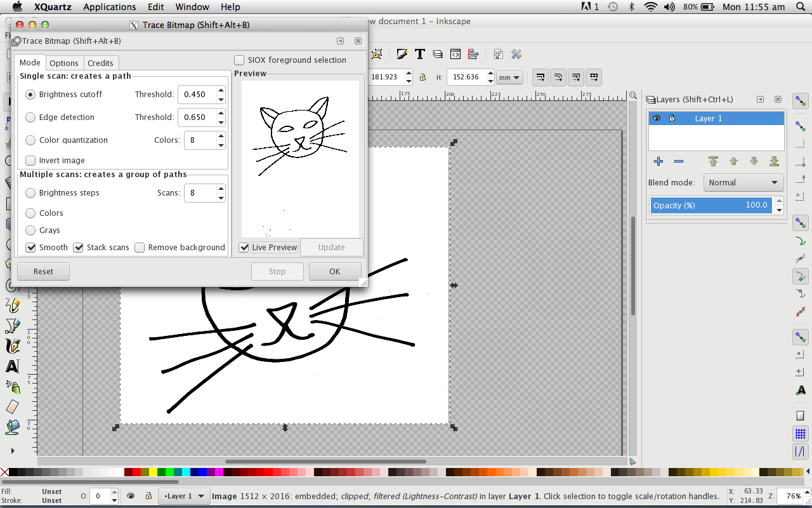Viewport: 812px width, 508px height.
Task: Click the black color swatch in palette
Action: click(13, 472)
